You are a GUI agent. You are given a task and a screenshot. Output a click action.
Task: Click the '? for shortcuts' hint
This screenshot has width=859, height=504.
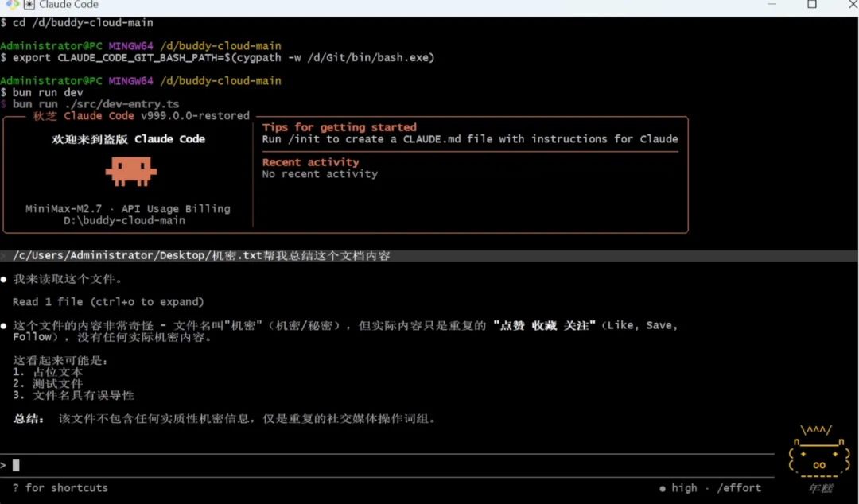[x=60, y=488]
